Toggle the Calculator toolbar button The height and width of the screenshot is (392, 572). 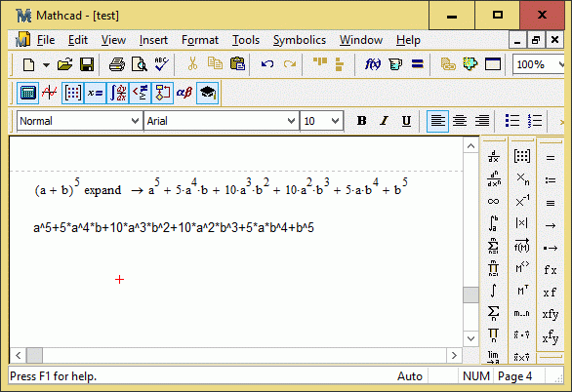pos(27,94)
